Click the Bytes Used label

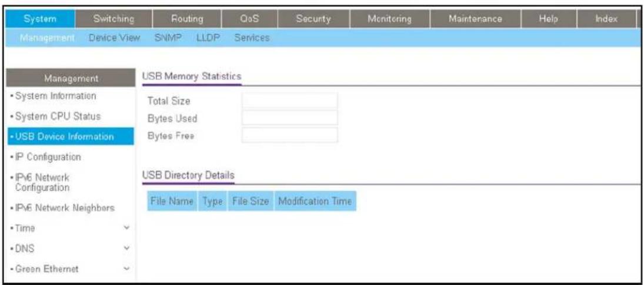[x=172, y=119]
